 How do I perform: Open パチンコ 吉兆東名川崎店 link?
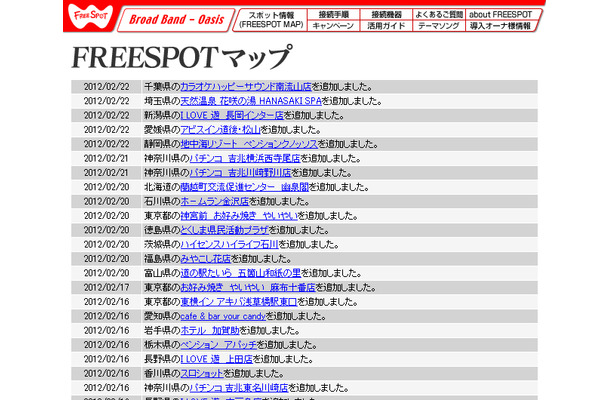[239, 388]
